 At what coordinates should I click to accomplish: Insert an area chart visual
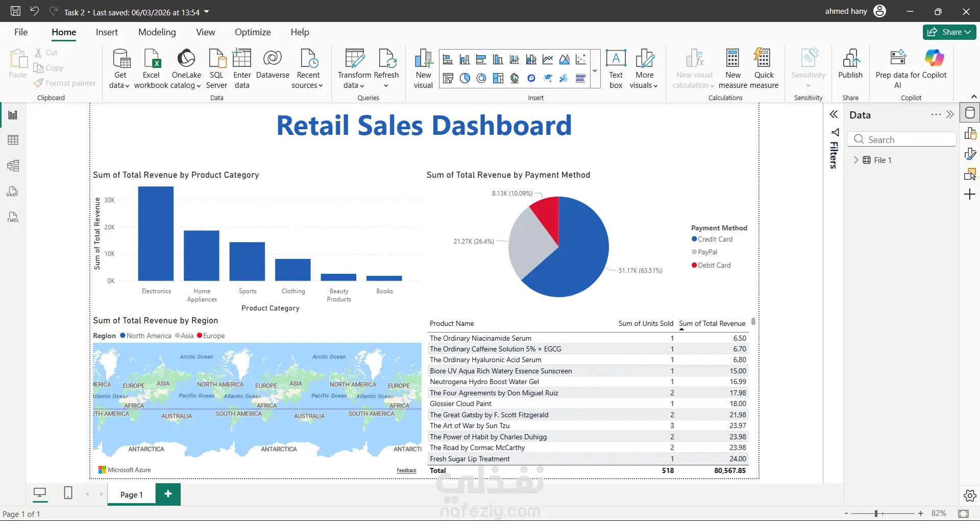click(564, 60)
